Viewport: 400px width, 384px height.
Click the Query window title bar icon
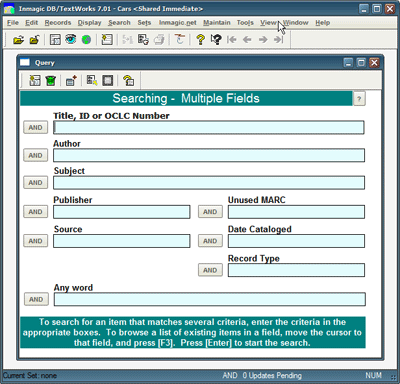click(25, 62)
